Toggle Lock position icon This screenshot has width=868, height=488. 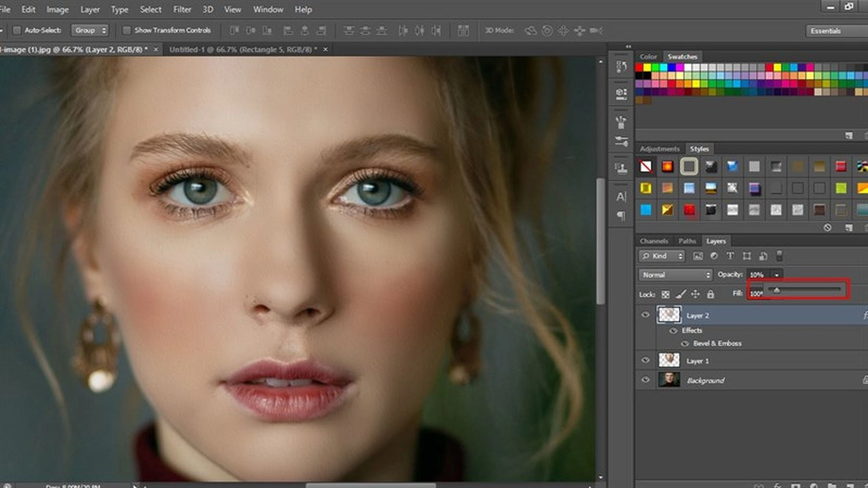pos(696,294)
